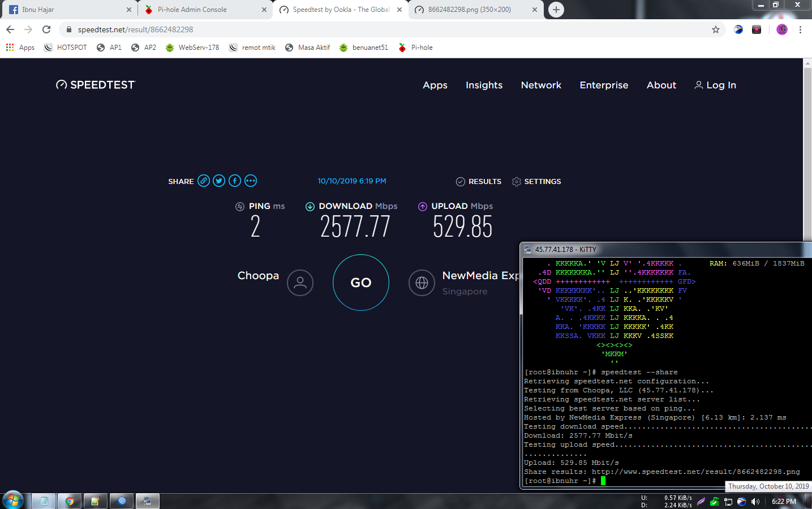Click the system clock 6:22 PM
812x509 pixels.
pyautogui.click(x=784, y=502)
